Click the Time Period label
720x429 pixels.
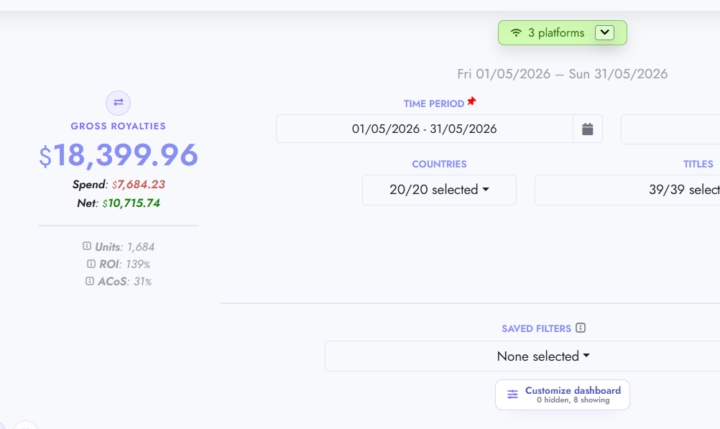[434, 104]
